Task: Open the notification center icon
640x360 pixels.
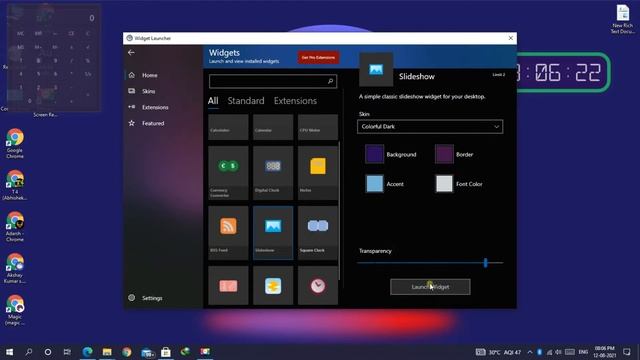Action: pyautogui.click(x=627, y=352)
